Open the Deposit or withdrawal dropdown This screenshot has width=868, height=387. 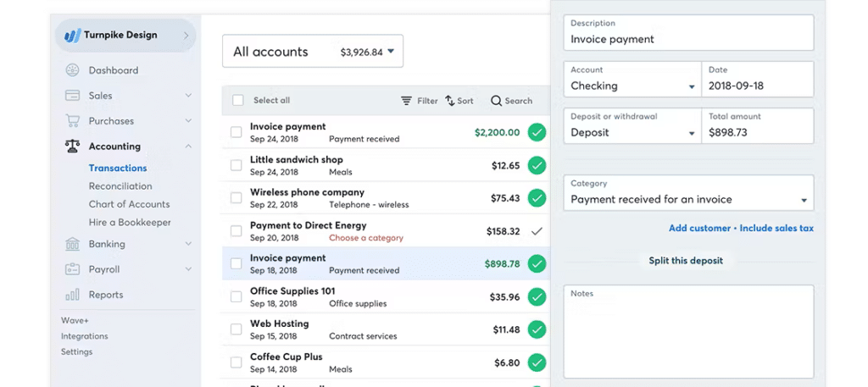632,125
